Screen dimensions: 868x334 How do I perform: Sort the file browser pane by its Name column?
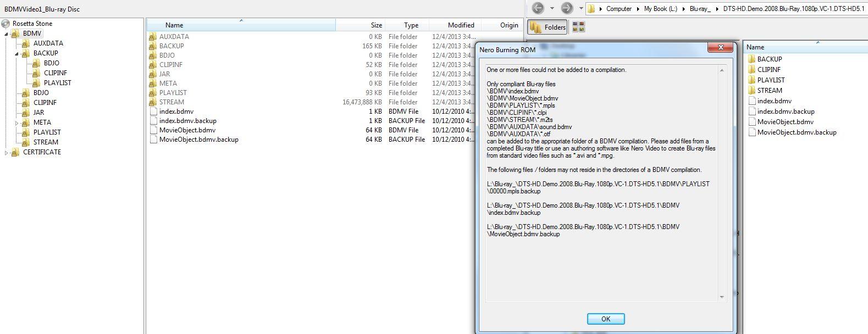coord(805,47)
